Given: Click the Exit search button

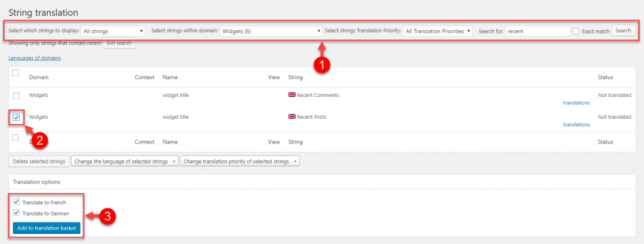Looking at the screenshot, I should (x=119, y=43).
